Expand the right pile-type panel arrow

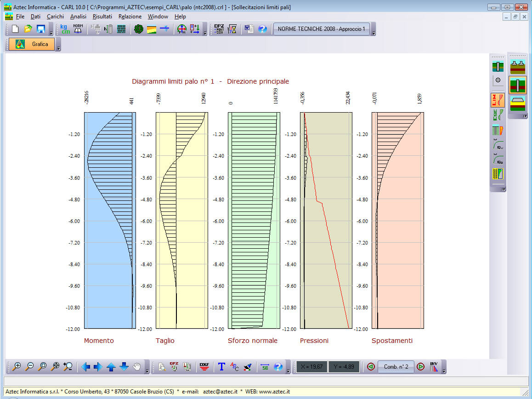tap(525, 117)
